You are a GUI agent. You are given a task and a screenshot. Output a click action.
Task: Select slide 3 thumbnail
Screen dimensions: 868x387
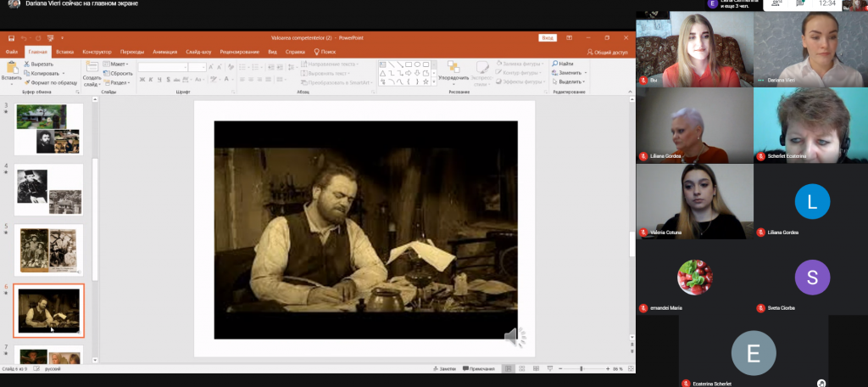48,129
